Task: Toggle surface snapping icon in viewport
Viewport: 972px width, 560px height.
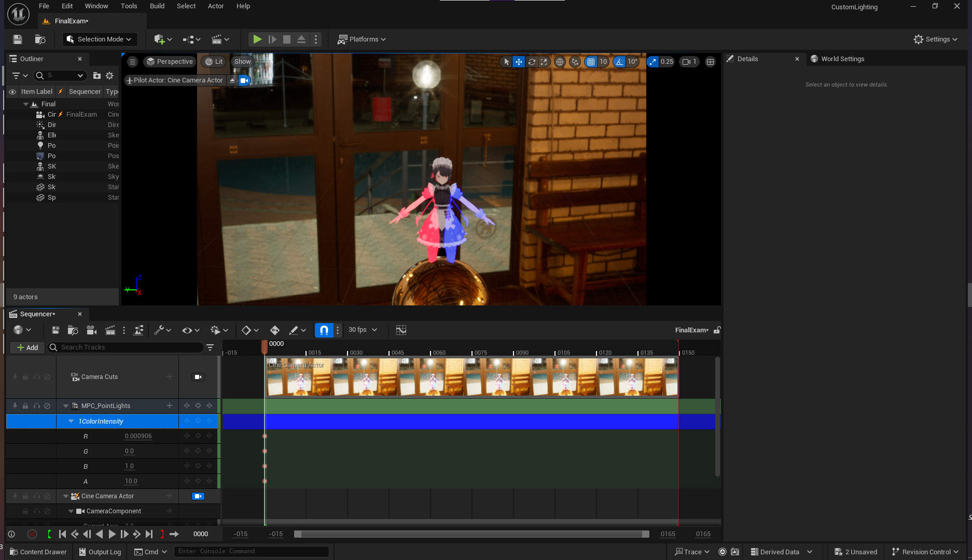Action: click(x=575, y=62)
